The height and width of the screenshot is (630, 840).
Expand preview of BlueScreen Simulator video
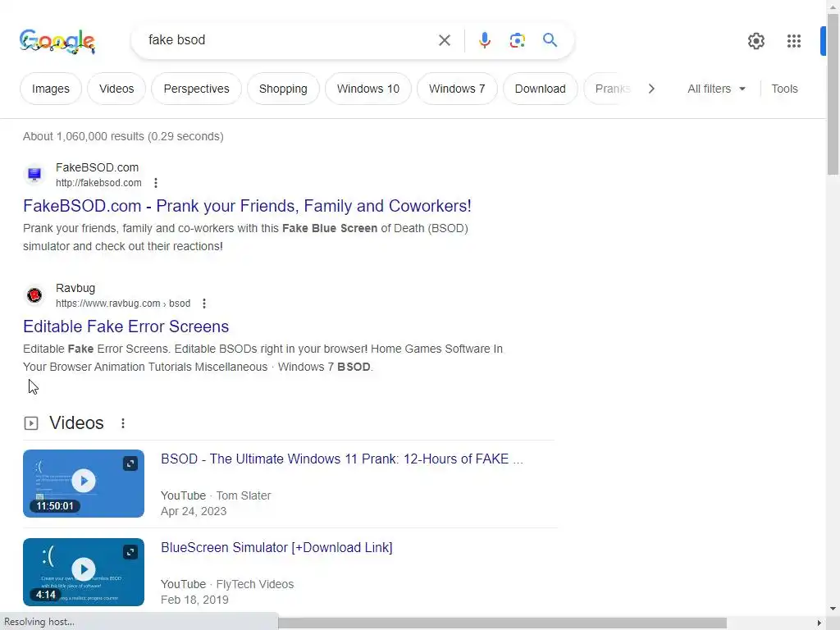(x=130, y=552)
